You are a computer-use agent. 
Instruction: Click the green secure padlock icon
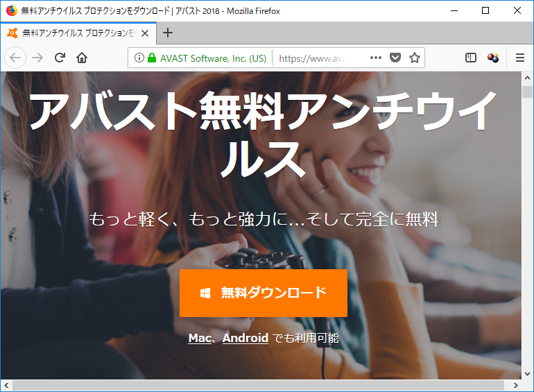point(152,58)
